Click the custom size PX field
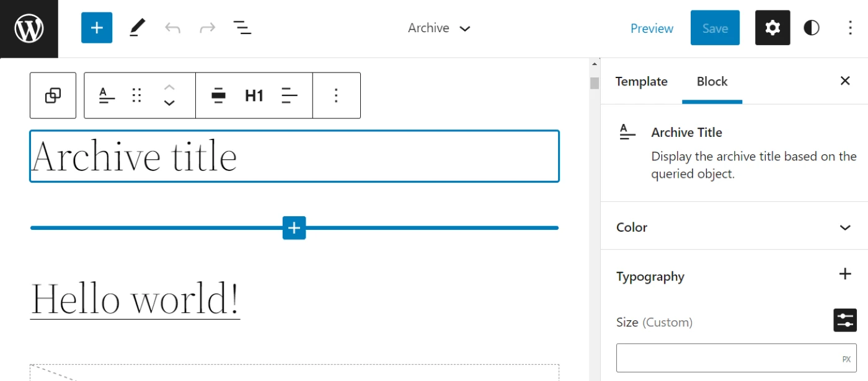 click(737, 358)
